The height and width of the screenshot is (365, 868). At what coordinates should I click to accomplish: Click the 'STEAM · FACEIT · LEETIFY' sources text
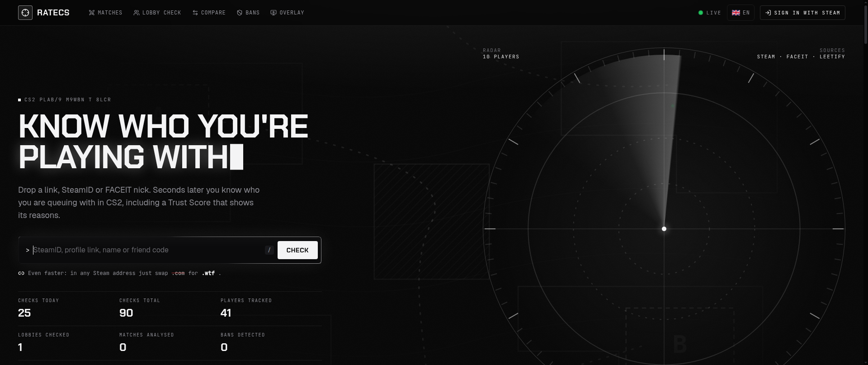(801, 57)
